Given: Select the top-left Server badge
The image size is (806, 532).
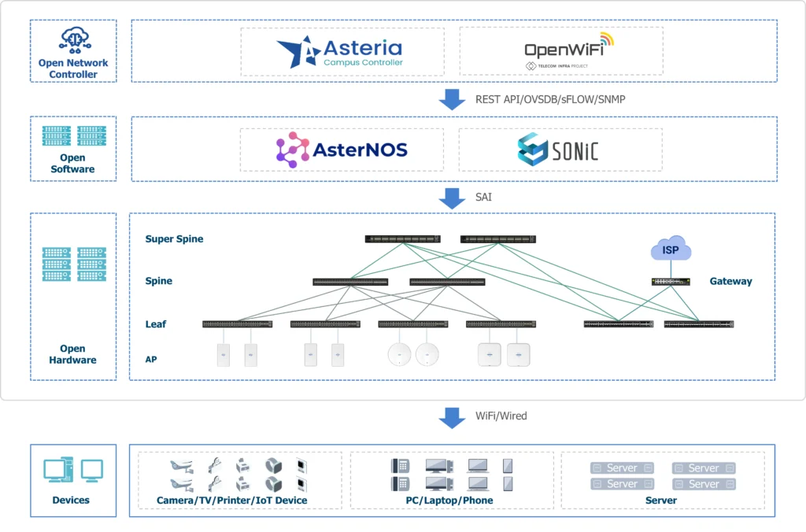Looking at the screenshot, I should pos(622,467).
